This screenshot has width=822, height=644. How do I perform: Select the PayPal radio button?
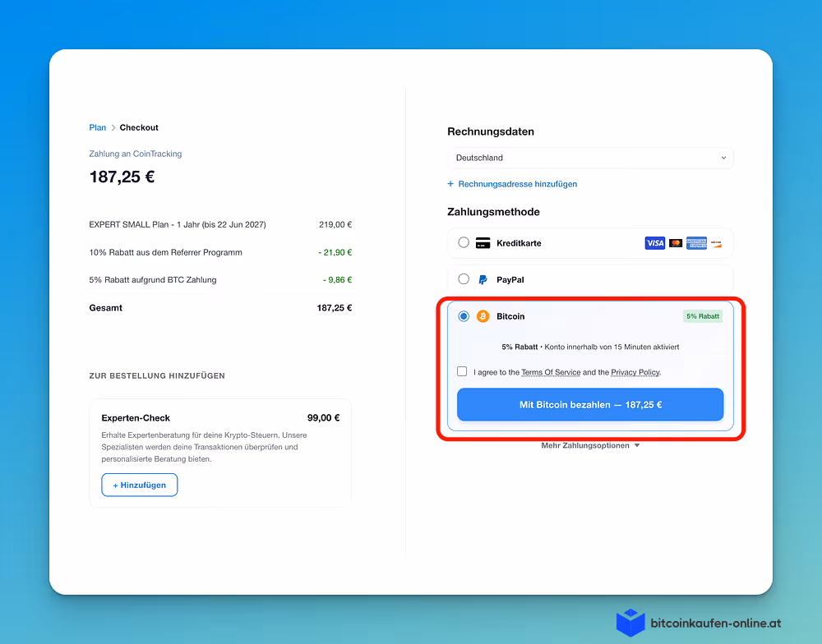coord(464,278)
